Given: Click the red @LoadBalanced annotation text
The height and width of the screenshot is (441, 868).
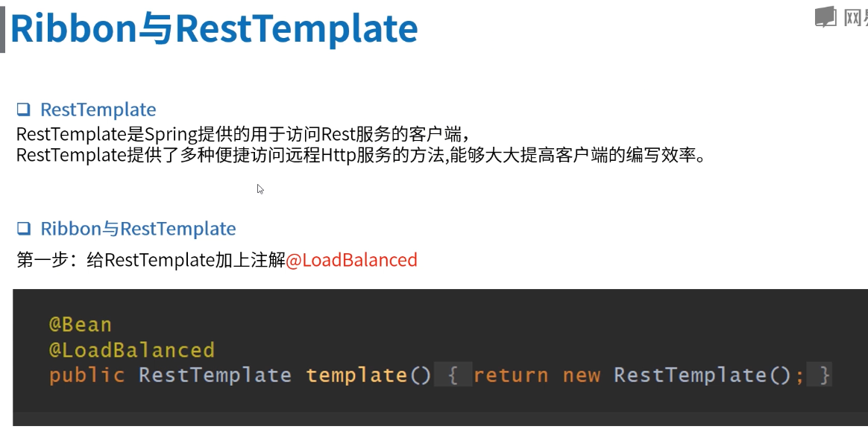Looking at the screenshot, I should (351, 259).
